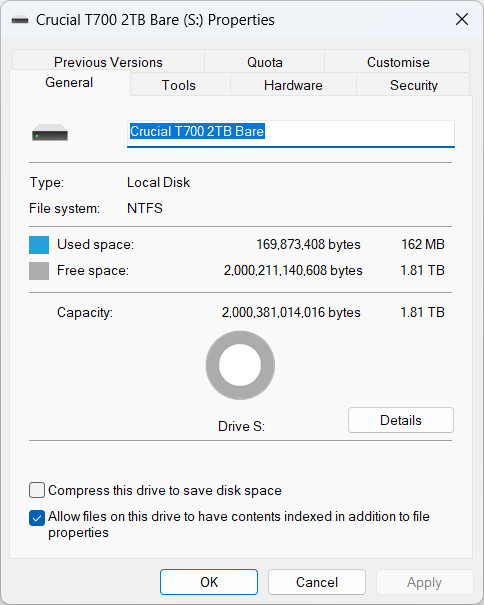Select the Previous Versions tab
The width and height of the screenshot is (484, 605).
(x=108, y=62)
